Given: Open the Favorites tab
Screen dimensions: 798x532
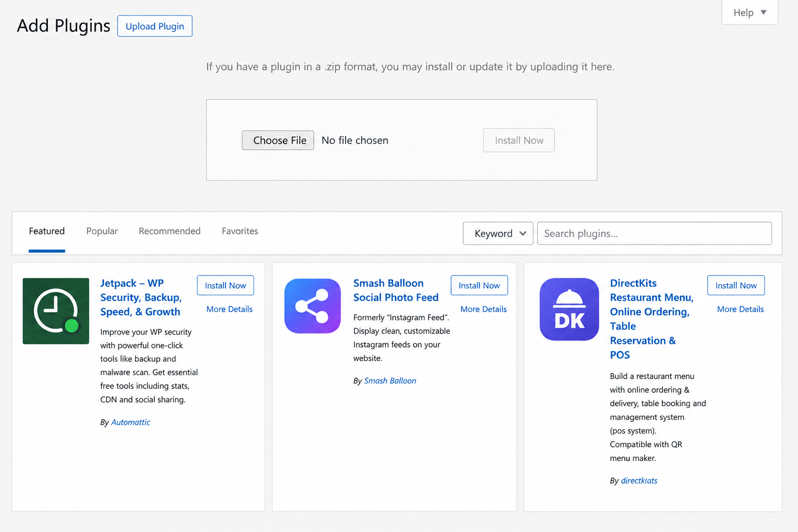Looking at the screenshot, I should click(240, 231).
